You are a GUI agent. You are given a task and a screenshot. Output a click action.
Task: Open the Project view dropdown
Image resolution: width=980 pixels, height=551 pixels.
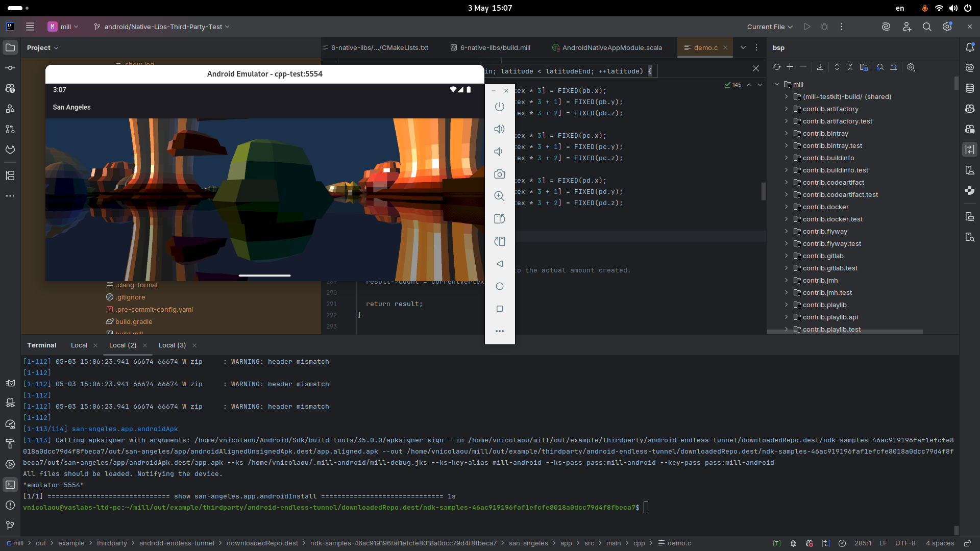point(42,47)
